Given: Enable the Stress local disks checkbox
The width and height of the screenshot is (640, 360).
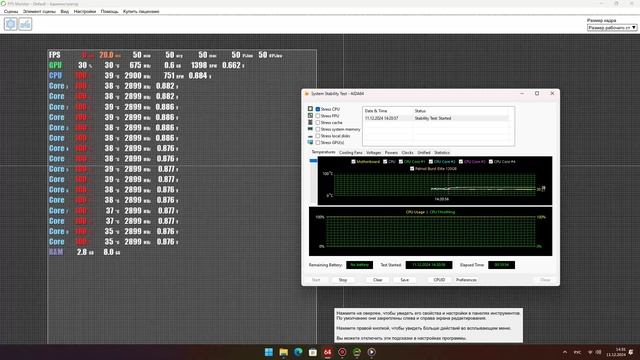Looking at the screenshot, I should [x=318, y=136].
